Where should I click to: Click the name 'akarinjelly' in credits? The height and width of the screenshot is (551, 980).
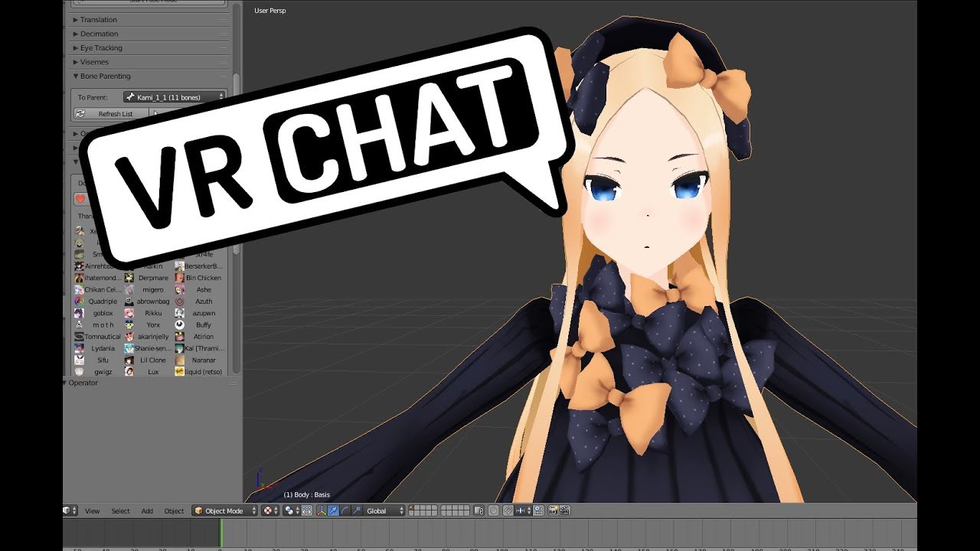(x=153, y=337)
